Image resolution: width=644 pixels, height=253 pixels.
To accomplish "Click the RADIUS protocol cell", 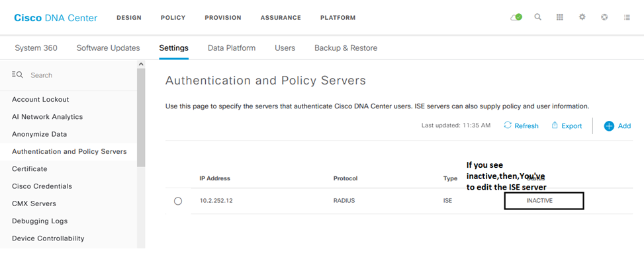I will click(x=344, y=201).
